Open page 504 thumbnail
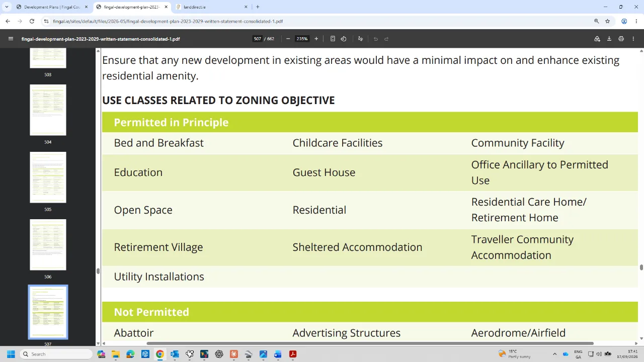Image resolution: width=644 pixels, height=362 pixels. [x=48, y=110]
